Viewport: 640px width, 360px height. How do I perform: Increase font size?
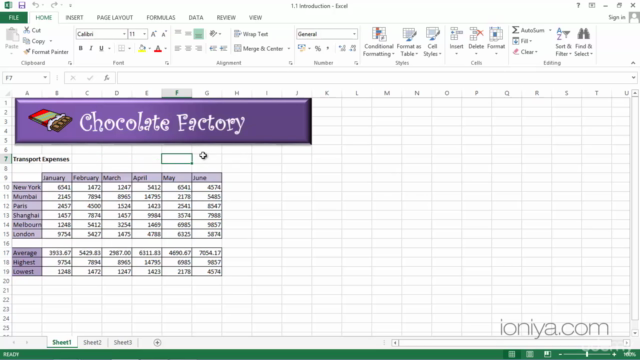pyautogui.click(x=154, y=34)
